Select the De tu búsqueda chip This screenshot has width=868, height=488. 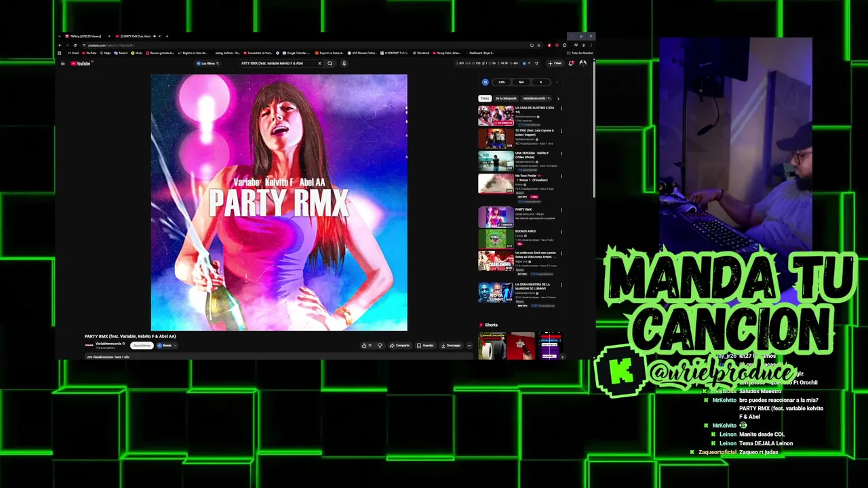pos(506,98)
